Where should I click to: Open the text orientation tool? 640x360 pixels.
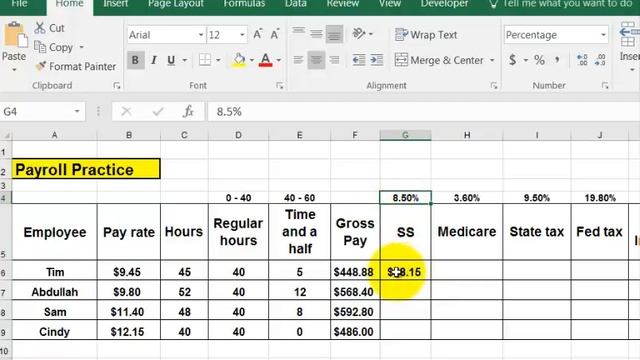[x=359, y=33]
